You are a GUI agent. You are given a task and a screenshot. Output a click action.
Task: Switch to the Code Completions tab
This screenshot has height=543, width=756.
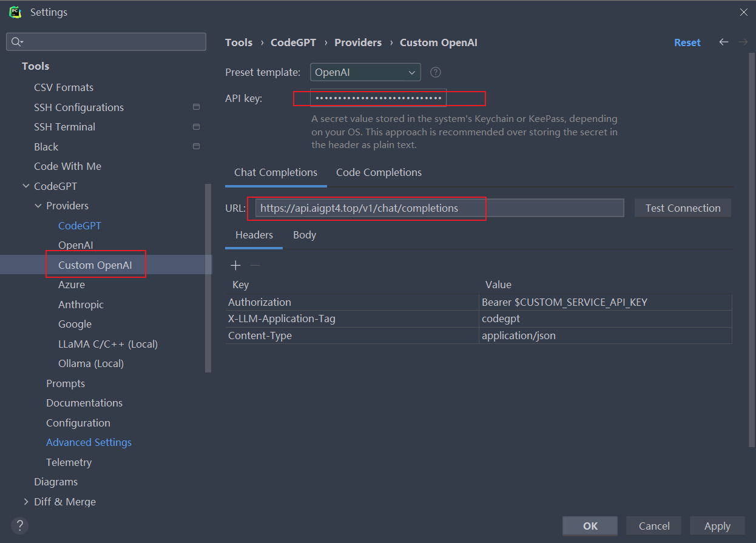379,172
